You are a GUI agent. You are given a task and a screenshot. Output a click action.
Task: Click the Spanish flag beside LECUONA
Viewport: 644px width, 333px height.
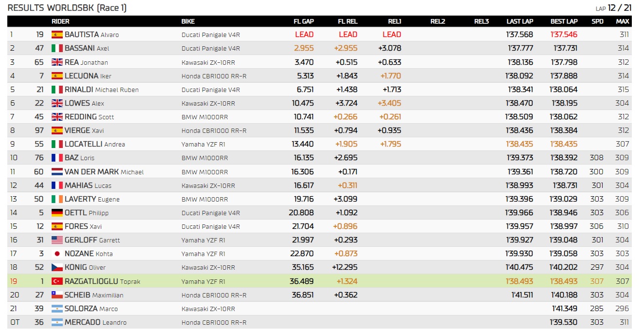pyautogui.click(x=57, y=76)
